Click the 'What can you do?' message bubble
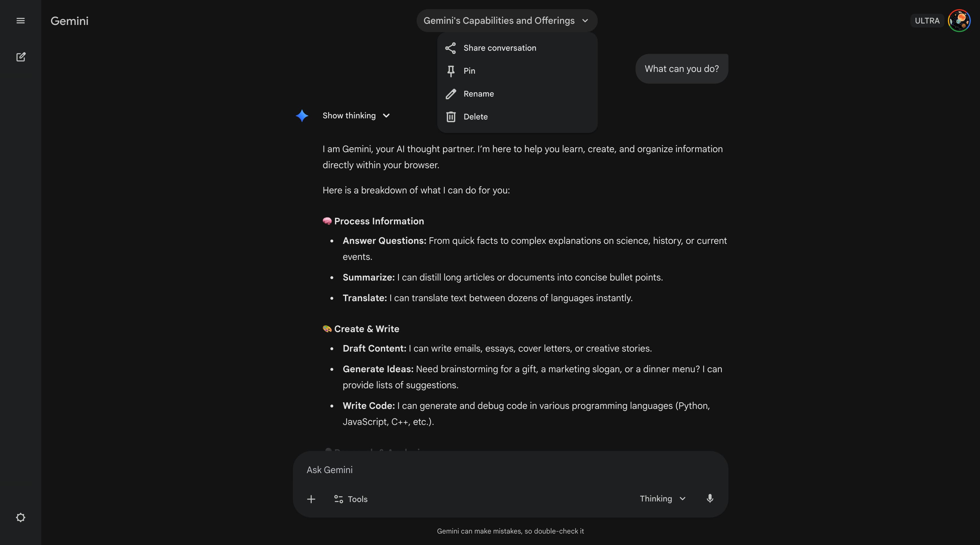The width and height of the screenshot is (980, 545). point(681,69)
